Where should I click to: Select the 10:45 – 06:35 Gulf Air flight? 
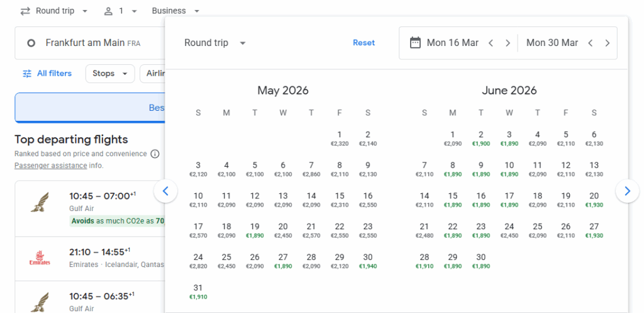click(x=90, y=297)
